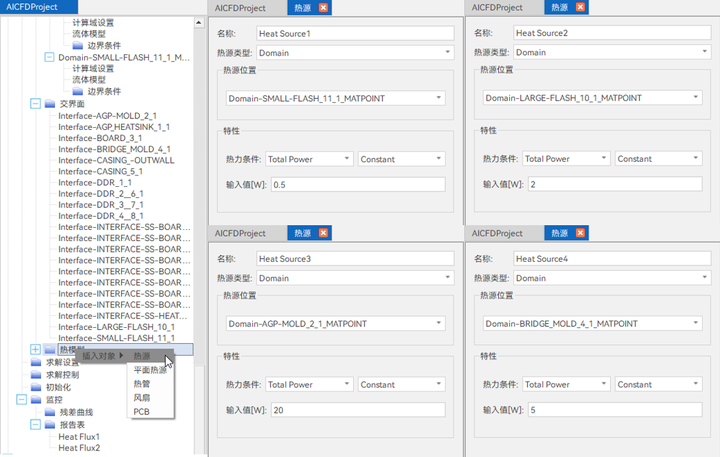Image resolution: width=720 pixels, height=457 pixels.
Task: Click the 输入值[W] field showing 0.5
Action: point(358,185)
